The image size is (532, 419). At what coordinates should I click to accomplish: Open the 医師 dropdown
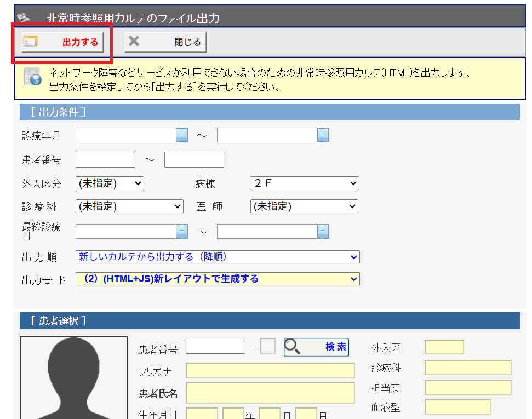[x=304, y=206]
